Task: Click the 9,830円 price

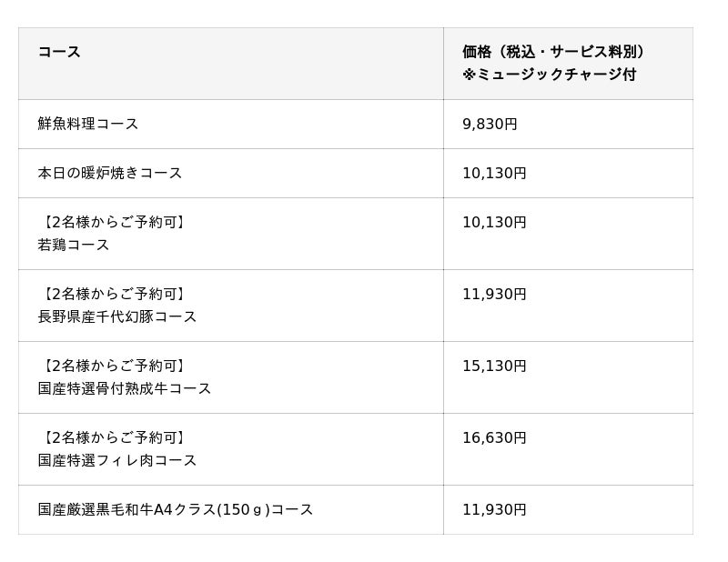Action: point(490,124)
